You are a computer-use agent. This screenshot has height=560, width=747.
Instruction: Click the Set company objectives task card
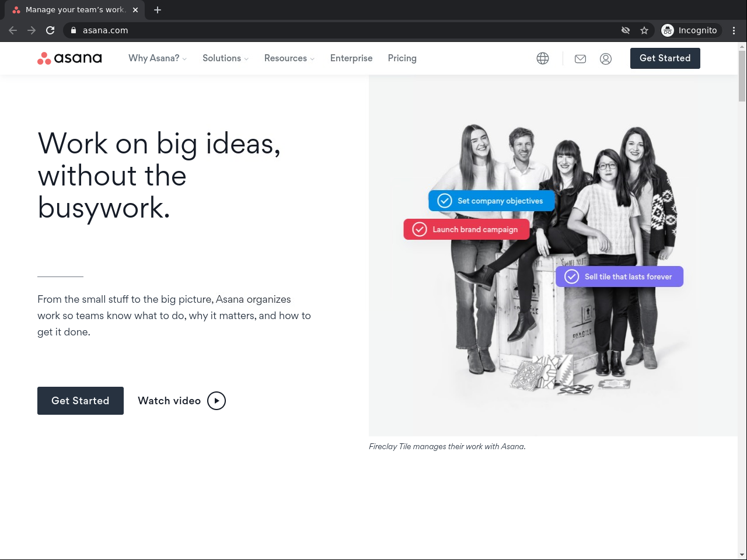click(491, 201)
